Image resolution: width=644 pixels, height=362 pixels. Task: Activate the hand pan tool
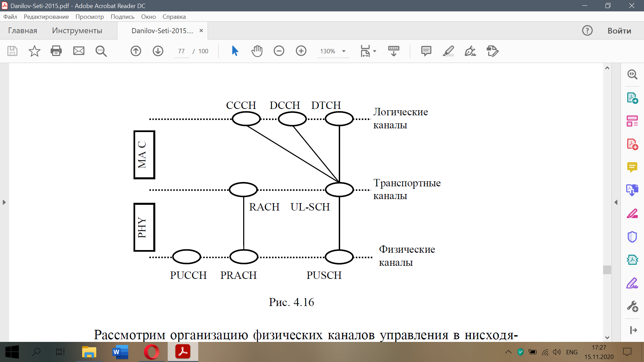tap(257, 51)
